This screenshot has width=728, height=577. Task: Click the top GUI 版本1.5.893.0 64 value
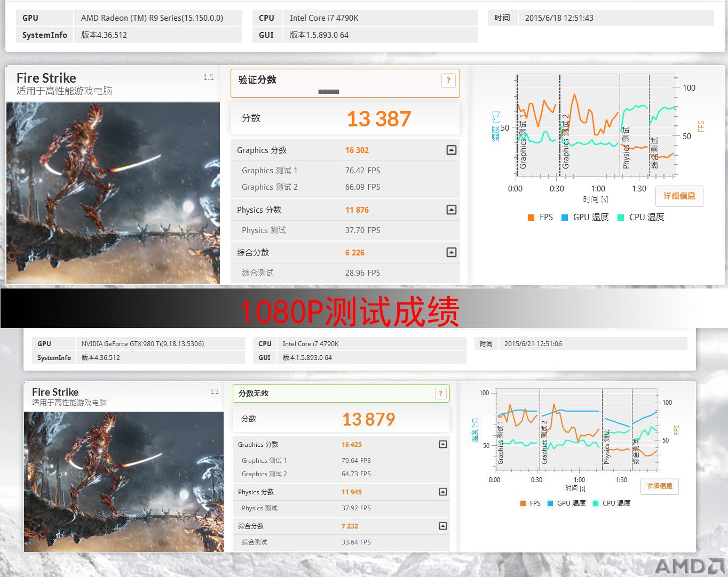click(x=319, y=35)
